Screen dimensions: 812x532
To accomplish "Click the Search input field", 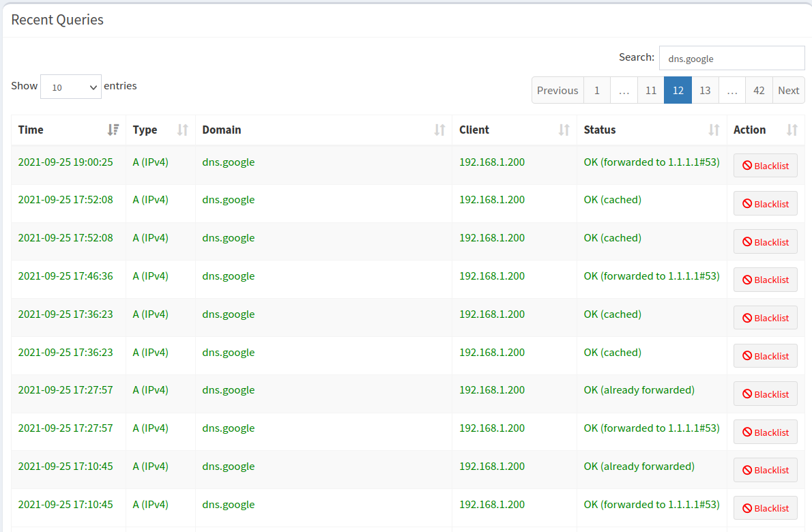I will (x=731, y=58).
